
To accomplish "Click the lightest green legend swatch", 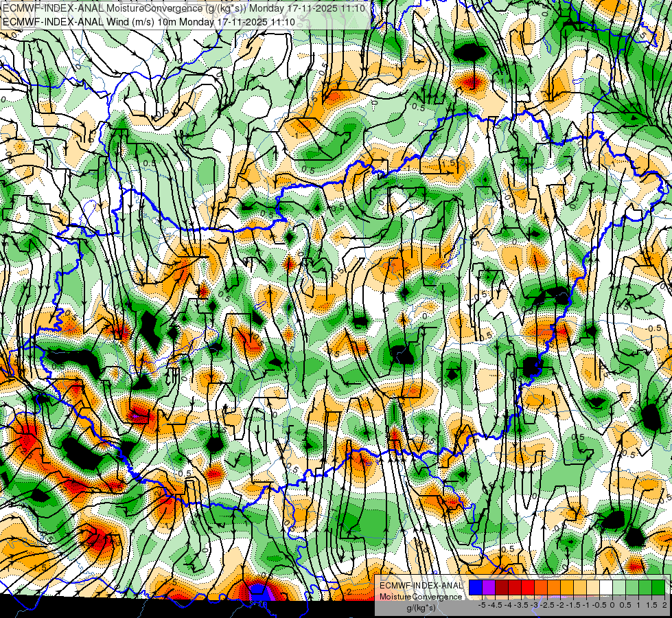I will click(x=619, y=587).
